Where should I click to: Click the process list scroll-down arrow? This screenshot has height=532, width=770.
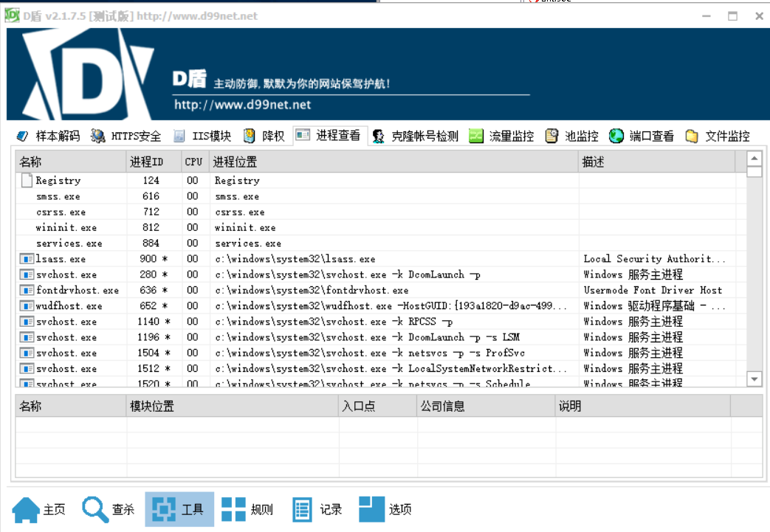754,379
